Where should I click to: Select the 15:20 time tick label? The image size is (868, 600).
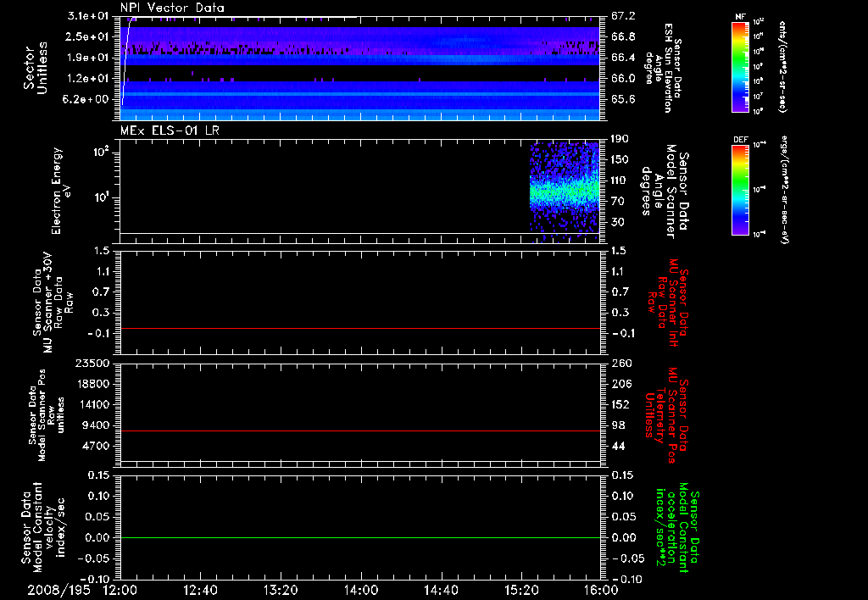coord(521,590)
